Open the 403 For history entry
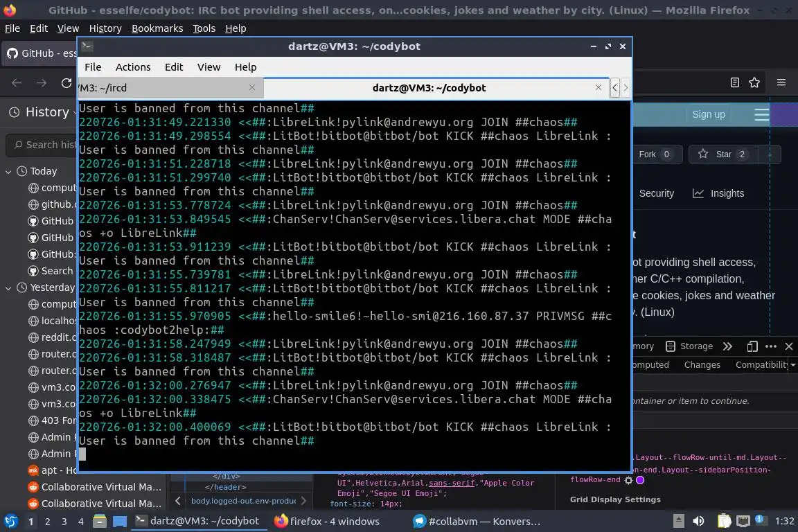The image size is (798, 532). 52,420
